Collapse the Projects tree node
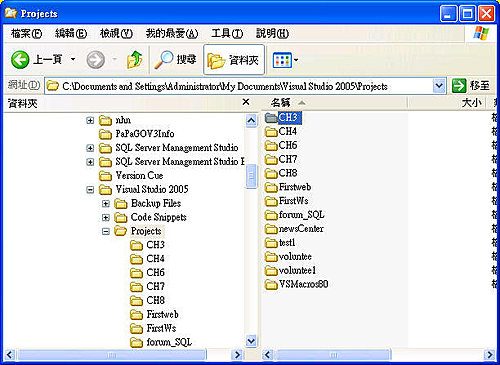Screen dimensions: 500x365 pyautogui.click(x=106, y=231)
